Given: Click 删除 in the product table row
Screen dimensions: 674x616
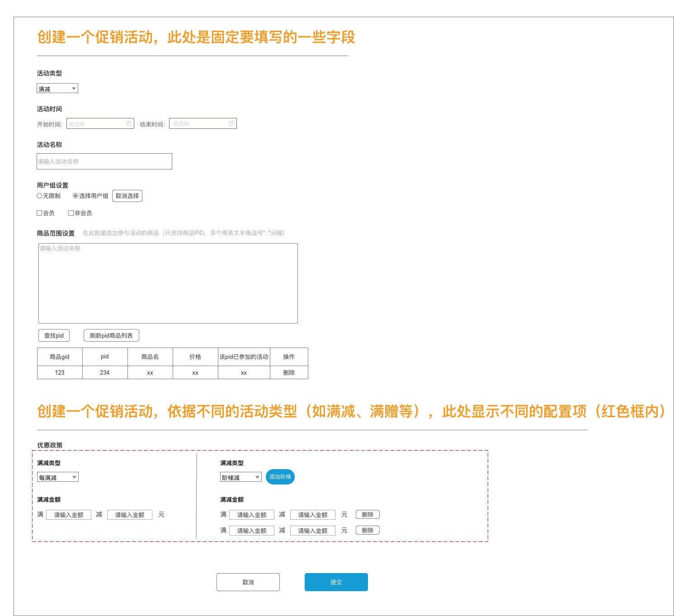Looking at the screenshot, I should point(289,372).
